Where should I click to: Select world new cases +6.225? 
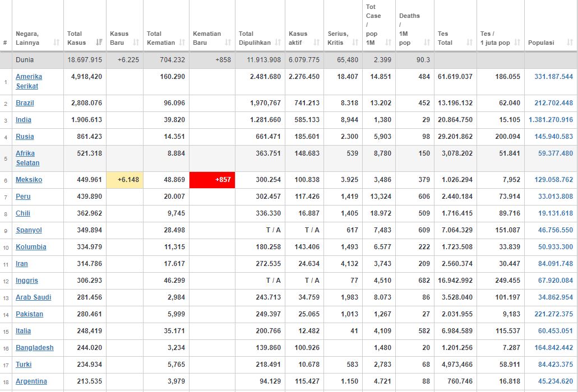(128, 59)
